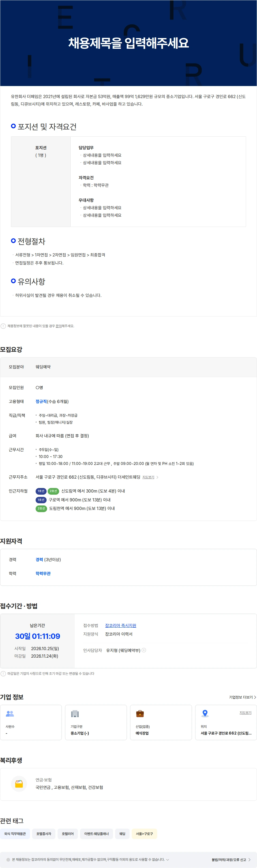Click the info icon beside 채용정보 notice
The width and height of the screenshot is (257, 868).
coord(3,326)
